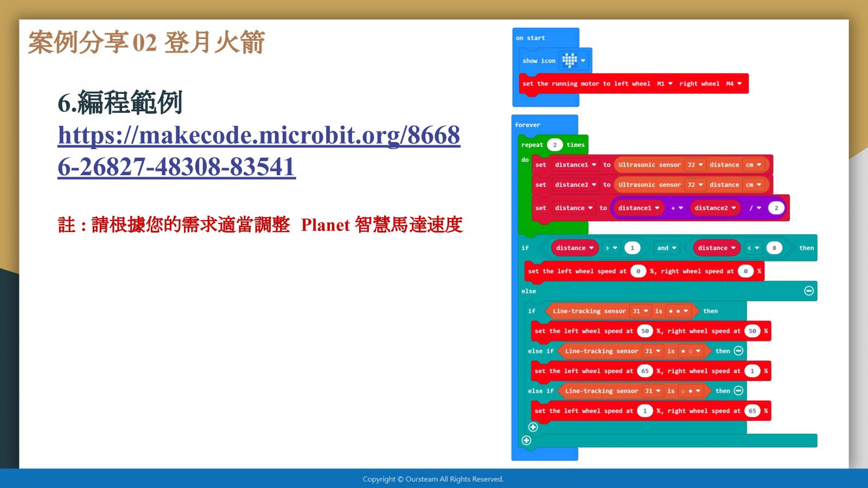Click the slide title 案例分享02 登月火箭

click(146, 42)
